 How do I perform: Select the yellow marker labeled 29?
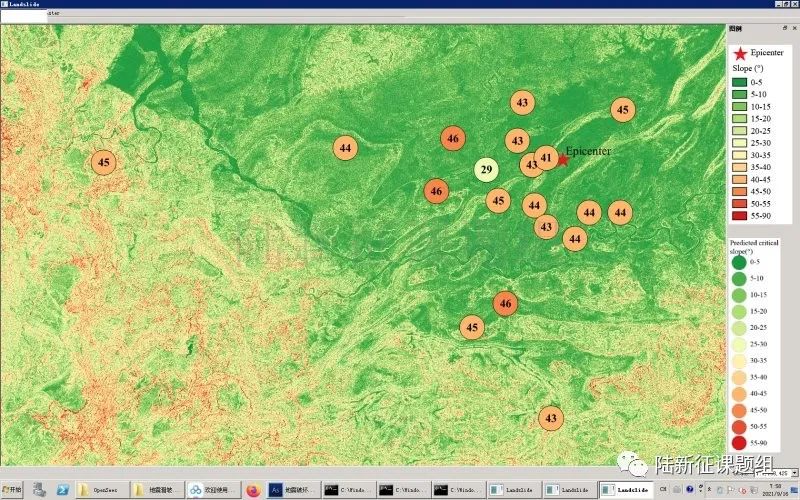coord(486,169)
